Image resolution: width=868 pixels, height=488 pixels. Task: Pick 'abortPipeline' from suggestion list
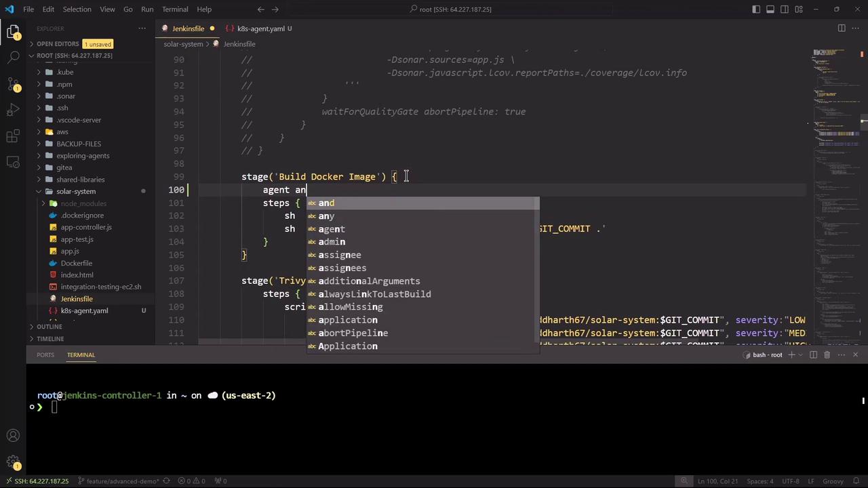[422, 333]
